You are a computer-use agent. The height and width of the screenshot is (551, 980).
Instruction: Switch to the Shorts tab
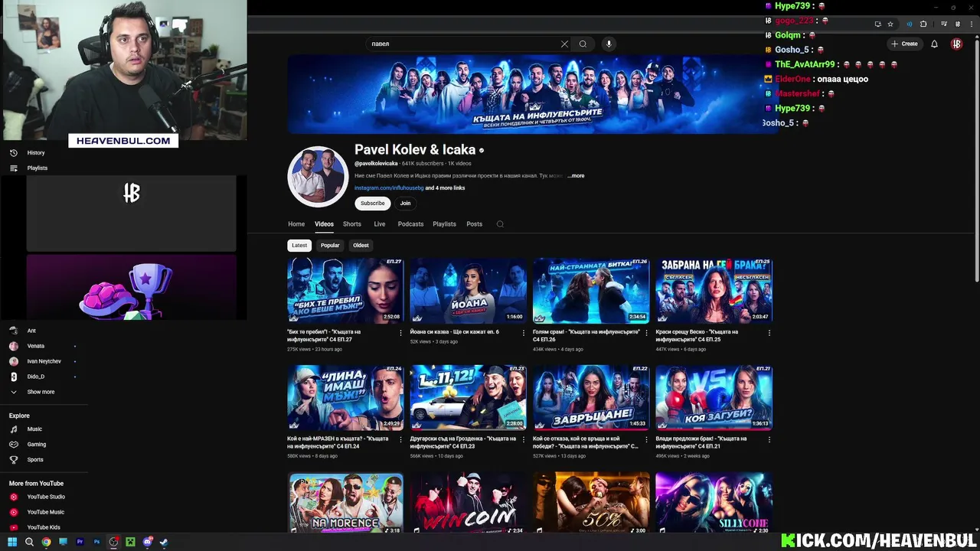(352, 224)
